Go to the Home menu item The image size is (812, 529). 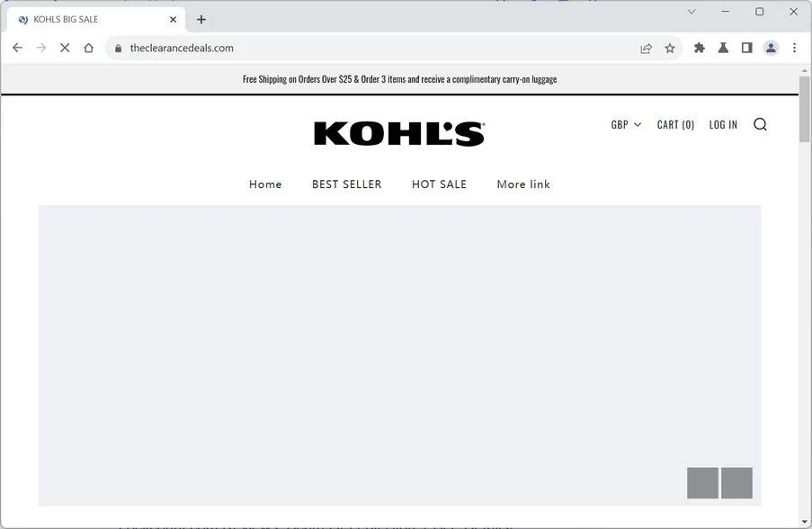[x=265, y=184]
